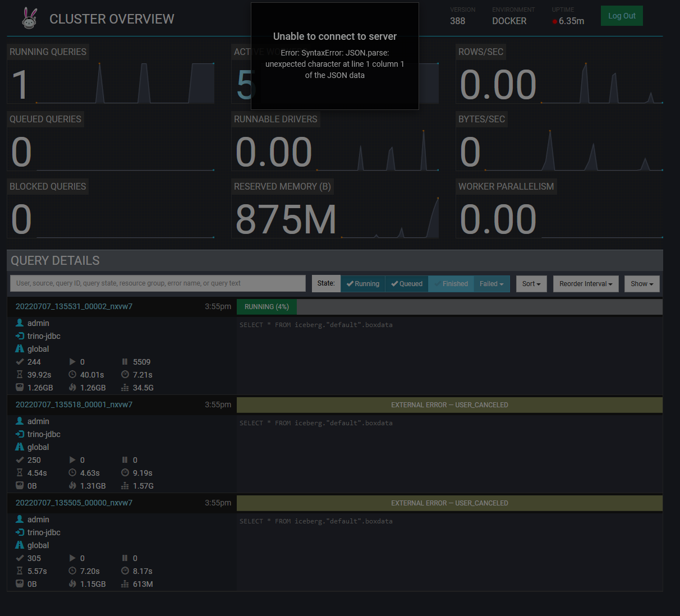
Task: Click the clock icon beside 40.01s
Action: tap(72, 374)
